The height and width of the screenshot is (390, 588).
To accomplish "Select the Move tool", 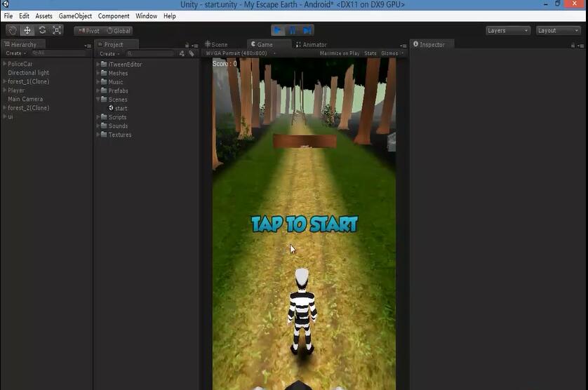I will click(x=27, y=30).
